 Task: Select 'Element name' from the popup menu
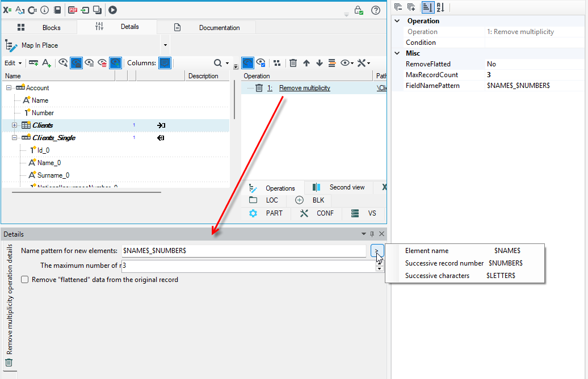pos(465,251)
